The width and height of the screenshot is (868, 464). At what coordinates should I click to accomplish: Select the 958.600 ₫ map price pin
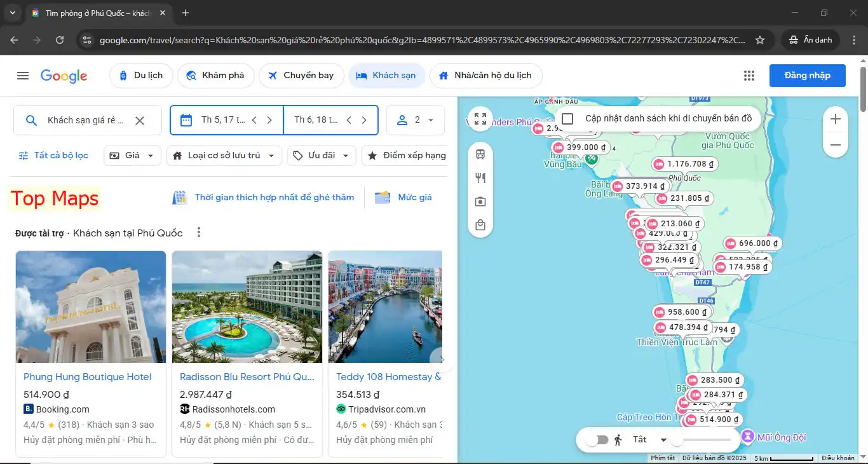(682, 312)
